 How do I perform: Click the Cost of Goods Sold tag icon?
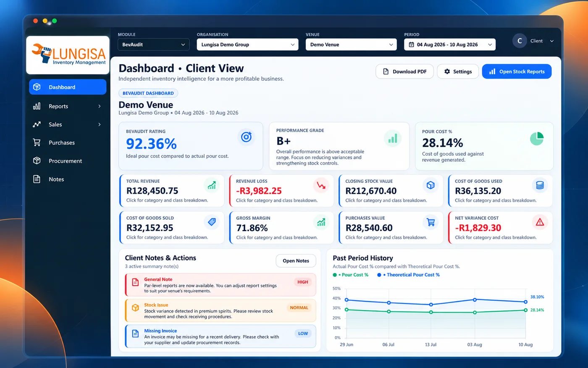[212, 222]
